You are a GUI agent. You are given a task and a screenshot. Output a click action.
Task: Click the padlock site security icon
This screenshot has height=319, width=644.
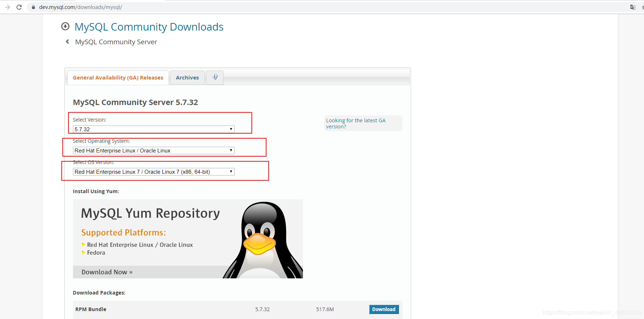pos(33,7)
